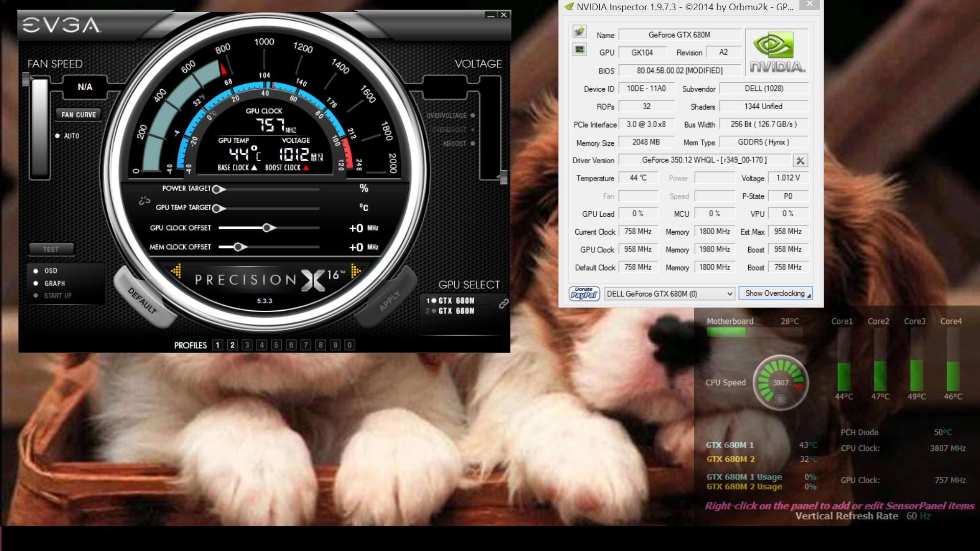
Task: Select GPU 1 GTX 680M
Action: click(450, 301)
